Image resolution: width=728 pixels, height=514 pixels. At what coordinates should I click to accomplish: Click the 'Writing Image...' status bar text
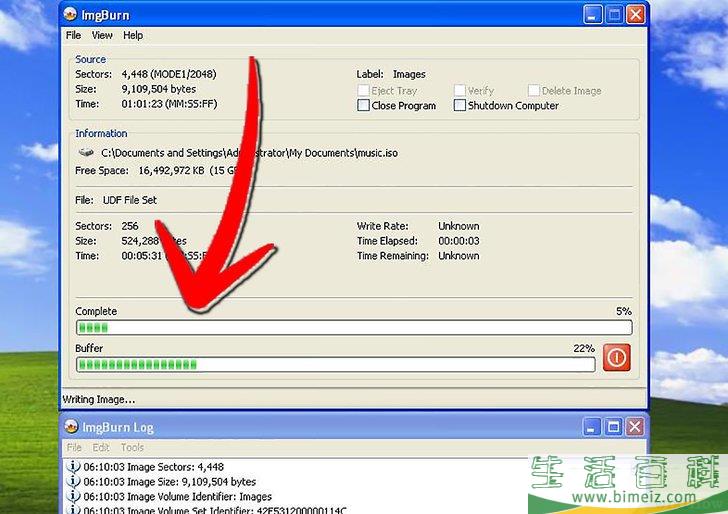99,399
